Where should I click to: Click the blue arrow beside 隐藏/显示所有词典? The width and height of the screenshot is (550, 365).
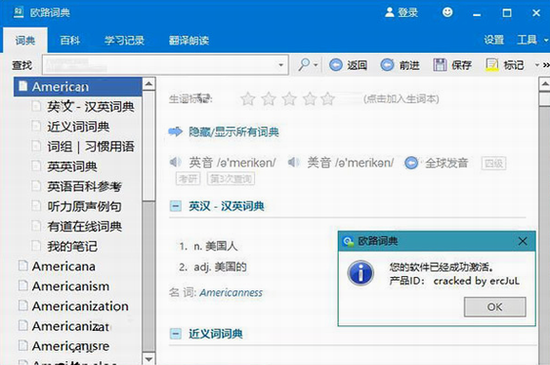coord(175,132)
